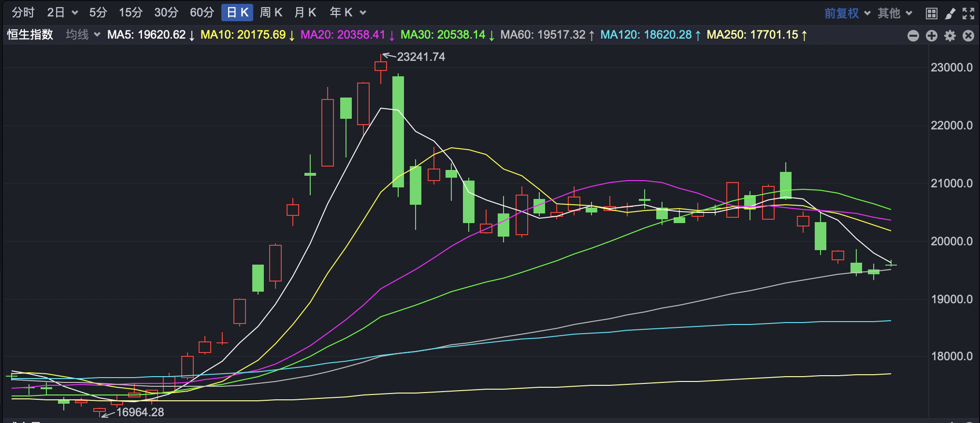This screenshot has width=980, height=423.
Task: Click the 恒生指数 index name
Action: click(x=30, y=35)
